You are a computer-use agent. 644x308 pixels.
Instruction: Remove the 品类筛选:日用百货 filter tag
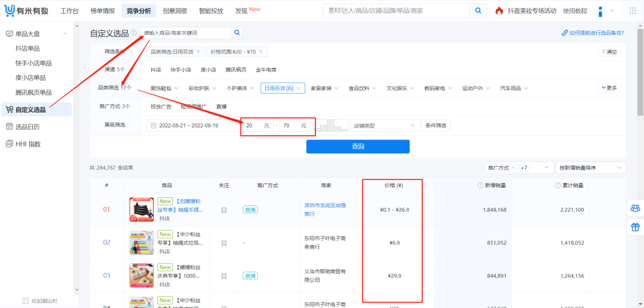tap(198, 52)
